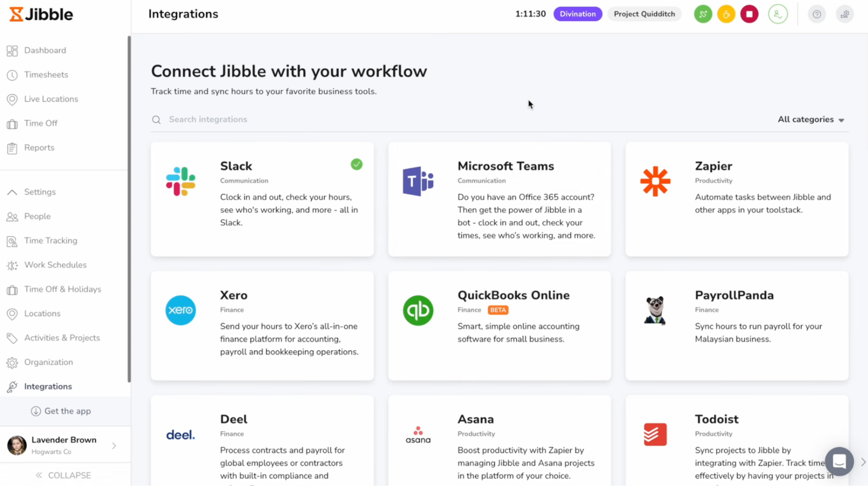868x488 pixels.
Task: Click the Time Tracking icon
Action: point(12,241)
